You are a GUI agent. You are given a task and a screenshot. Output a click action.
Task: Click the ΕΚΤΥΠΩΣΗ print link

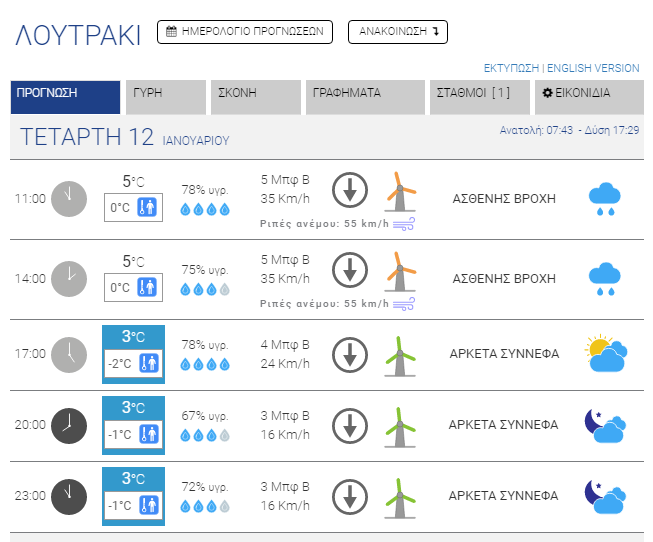click(511, 68)
